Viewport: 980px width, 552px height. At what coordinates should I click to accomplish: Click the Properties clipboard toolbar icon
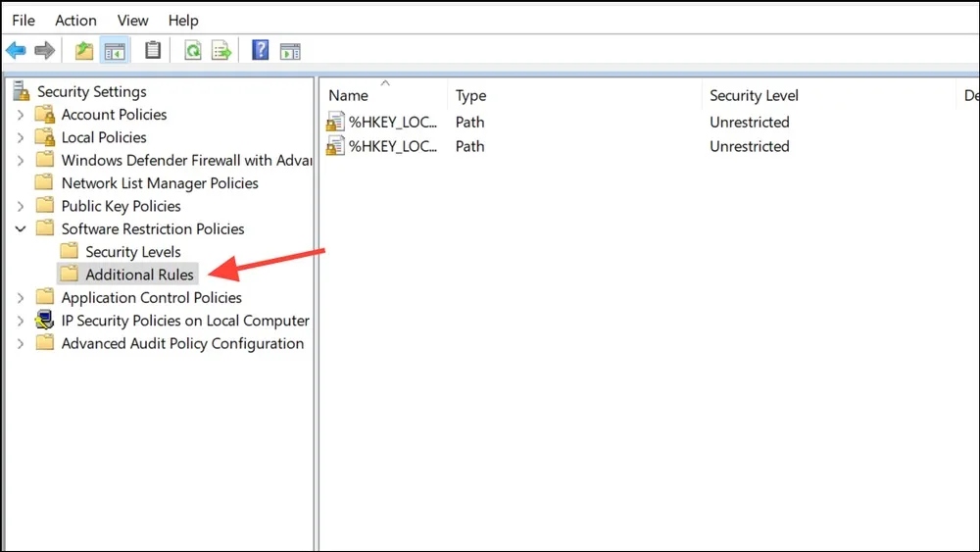(153, 50)
